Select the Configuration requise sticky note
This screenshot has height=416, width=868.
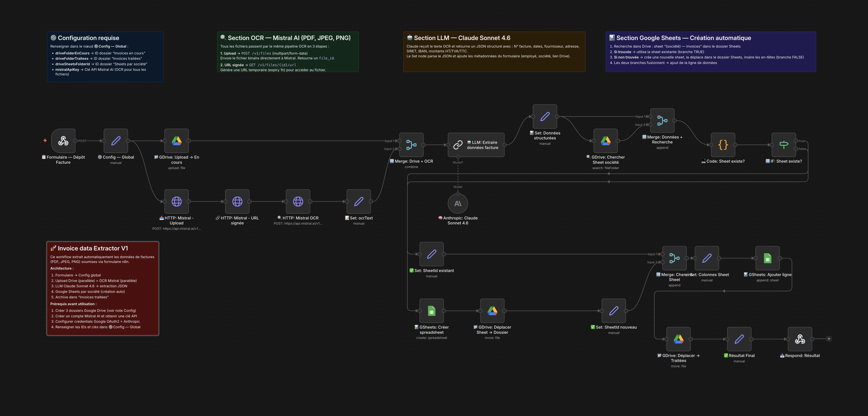pos(105,57)
